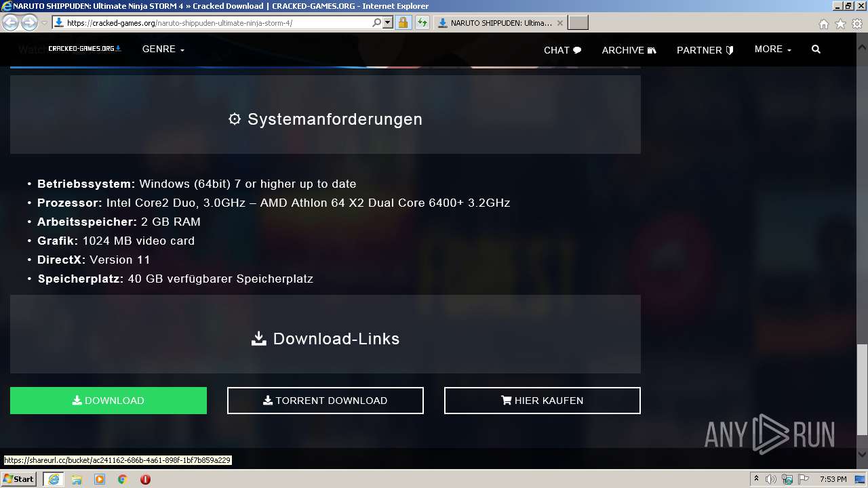Click the site search magnifier icon
Image resolution: width=868 pixels, height=488 pixels.
pos(816,49)
